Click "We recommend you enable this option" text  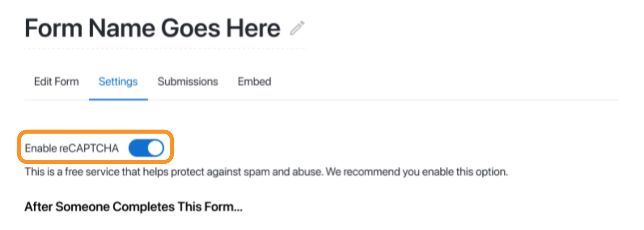point(417,172)
